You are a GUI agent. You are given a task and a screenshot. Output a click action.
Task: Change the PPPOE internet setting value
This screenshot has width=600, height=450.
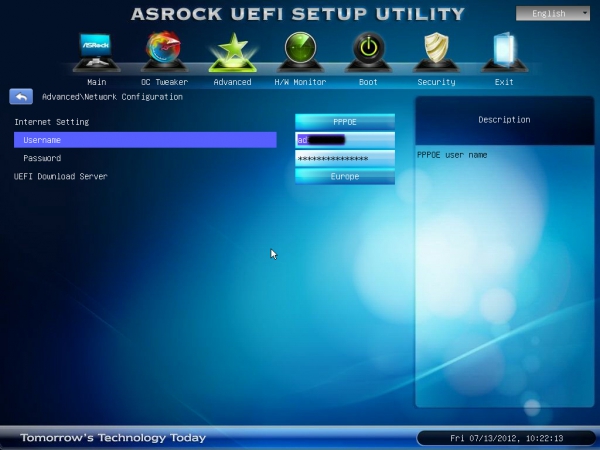point(345,122)
